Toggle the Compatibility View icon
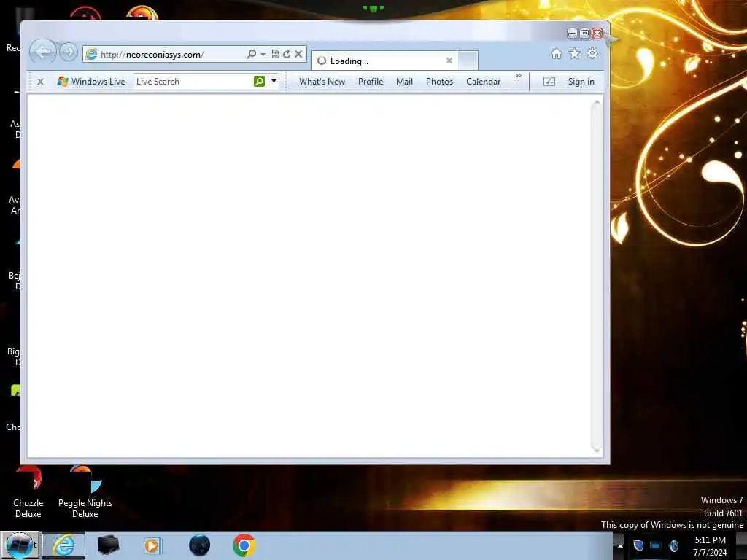The image size is (747, 560). [275, 54]
